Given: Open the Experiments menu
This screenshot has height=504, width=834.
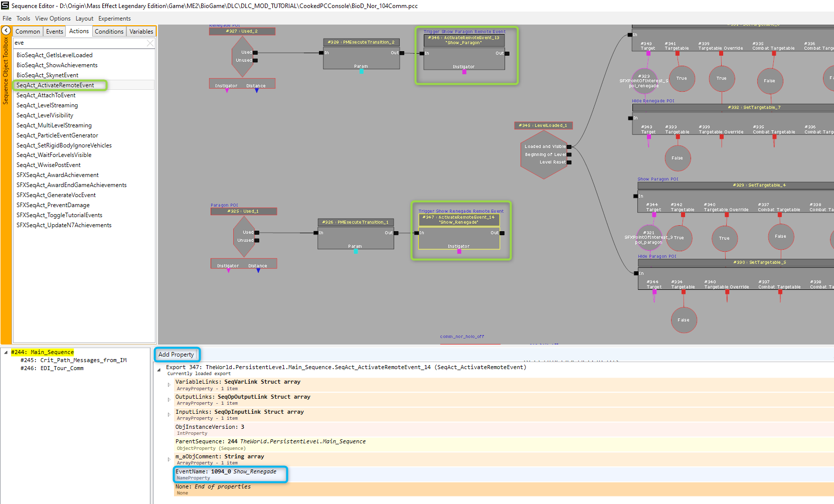Looking at the screenshot, I should [114, 19].
